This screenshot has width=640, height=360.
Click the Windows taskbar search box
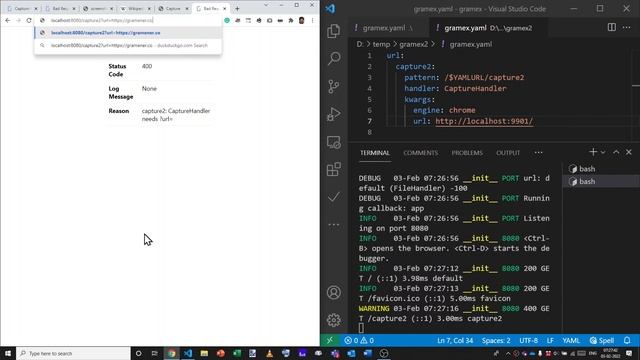tap(73, 353)
